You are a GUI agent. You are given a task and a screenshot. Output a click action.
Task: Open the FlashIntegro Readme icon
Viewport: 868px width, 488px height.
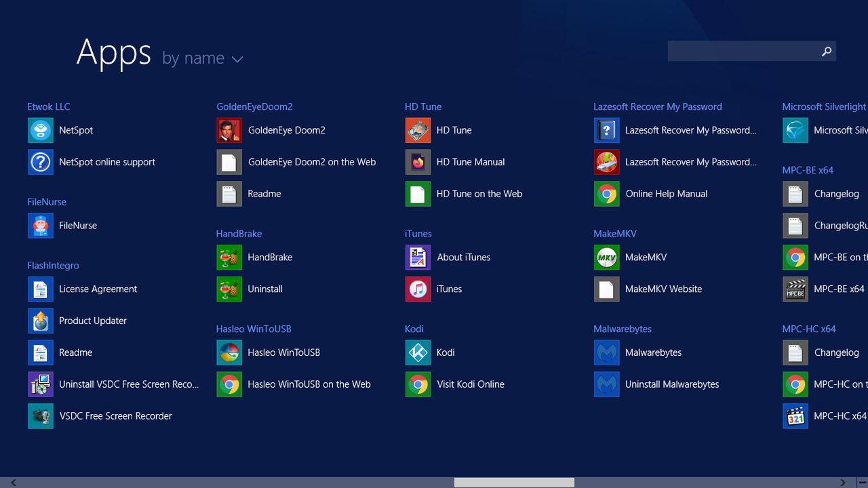click(41, 353)
